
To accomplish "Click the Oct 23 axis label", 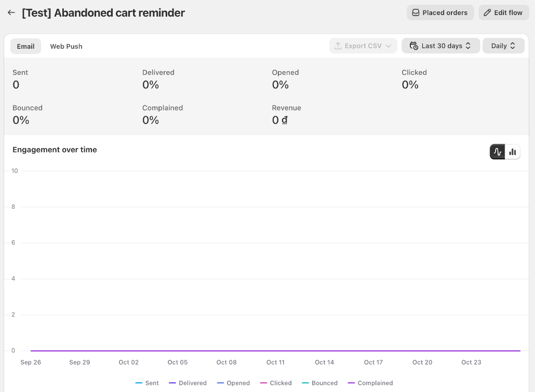I will tap(471, 362).
